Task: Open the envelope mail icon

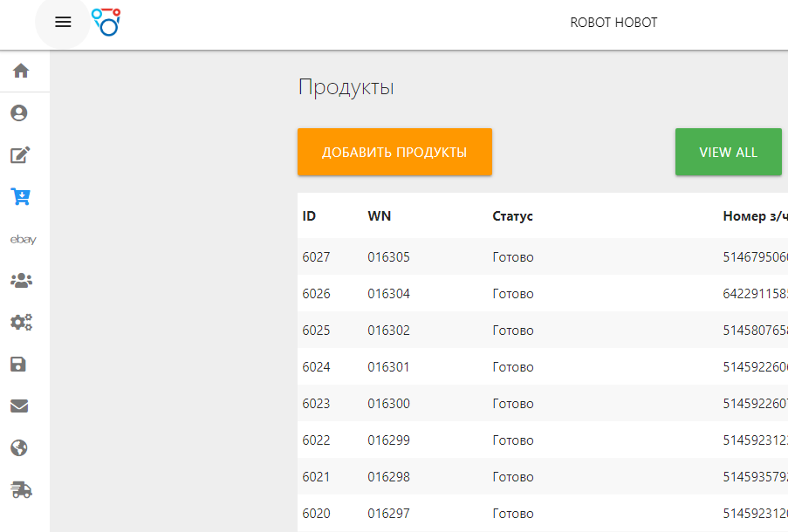Action: [20, 406]
